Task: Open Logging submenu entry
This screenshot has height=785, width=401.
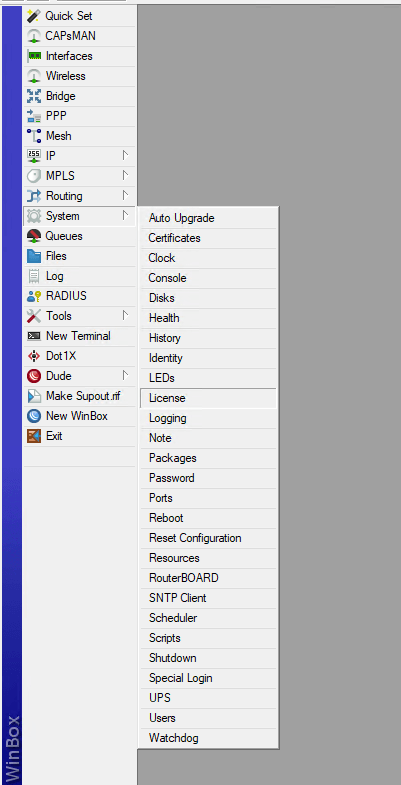Action: pyautogui.click(x=208, y=419)
